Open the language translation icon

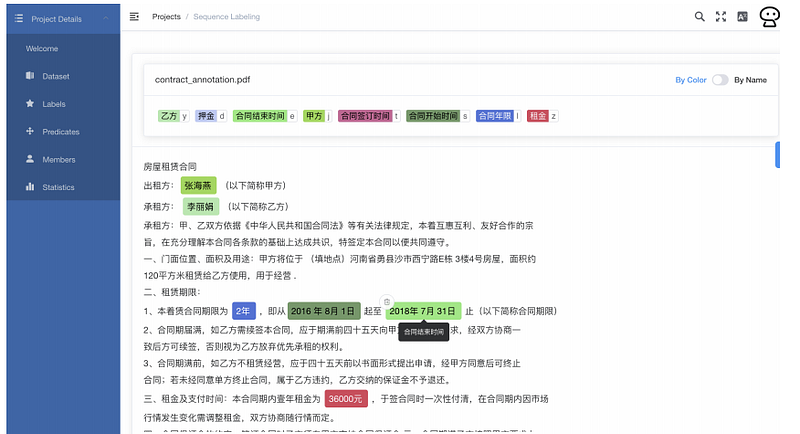point(742,16)
